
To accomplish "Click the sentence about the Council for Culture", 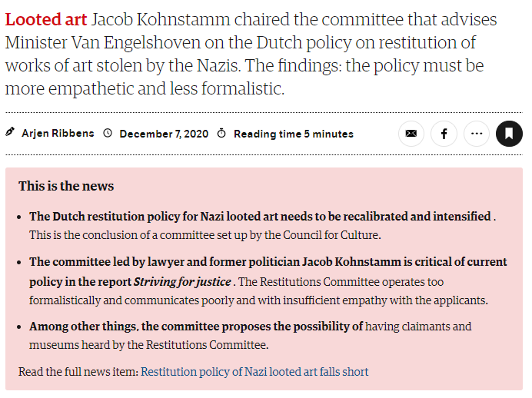I will click(x=205, y=235).
